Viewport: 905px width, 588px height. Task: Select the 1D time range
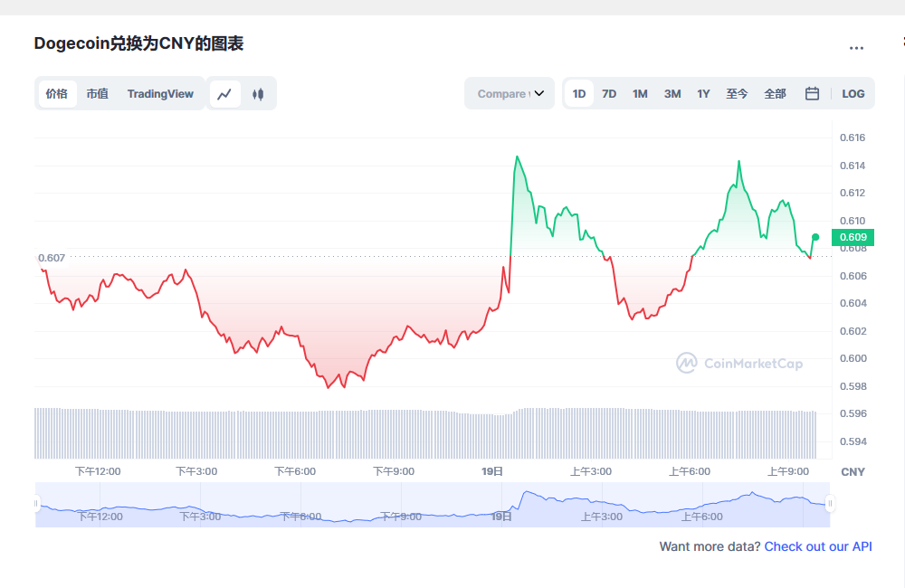pyautogui.click(x=579, y=93)
